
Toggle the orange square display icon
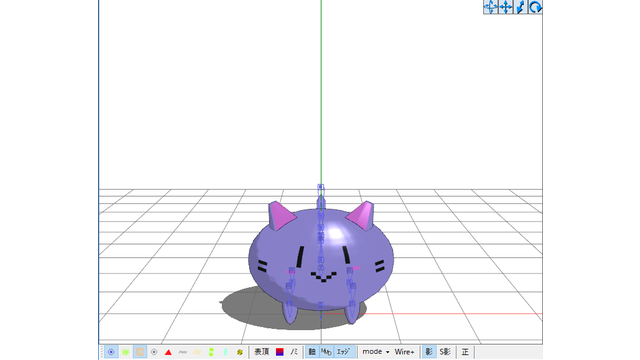[x=140, y=352]
